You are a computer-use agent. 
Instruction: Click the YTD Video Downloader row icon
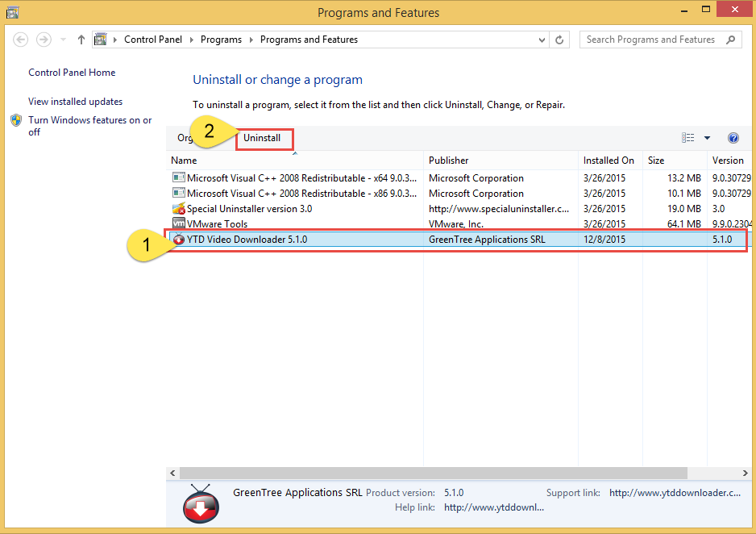point(179,240)
